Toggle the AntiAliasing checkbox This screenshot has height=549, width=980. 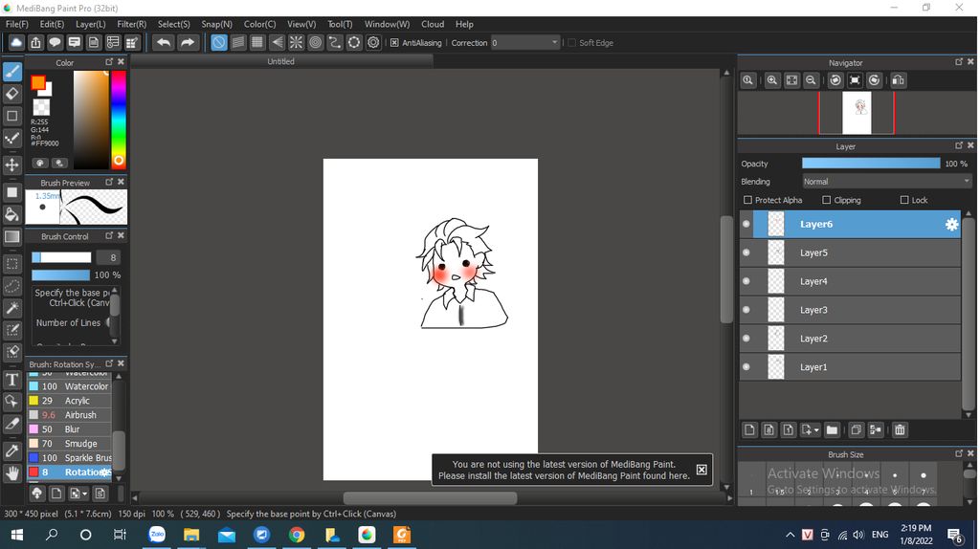pyautogui.click(x=394, y=42)
